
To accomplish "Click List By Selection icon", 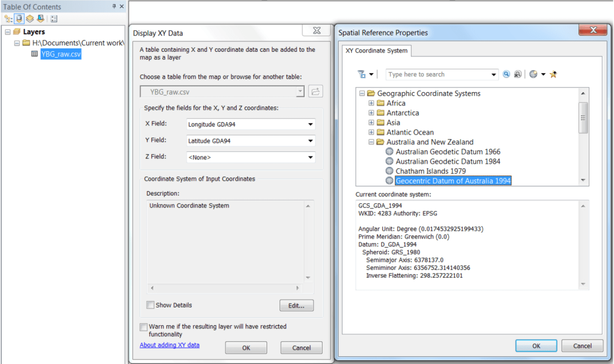I will 40,19.
